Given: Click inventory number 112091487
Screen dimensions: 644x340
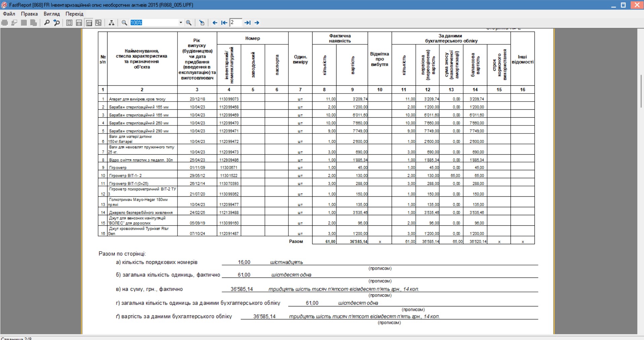Looking at the screenshot, I should click(x=229, y=233).
